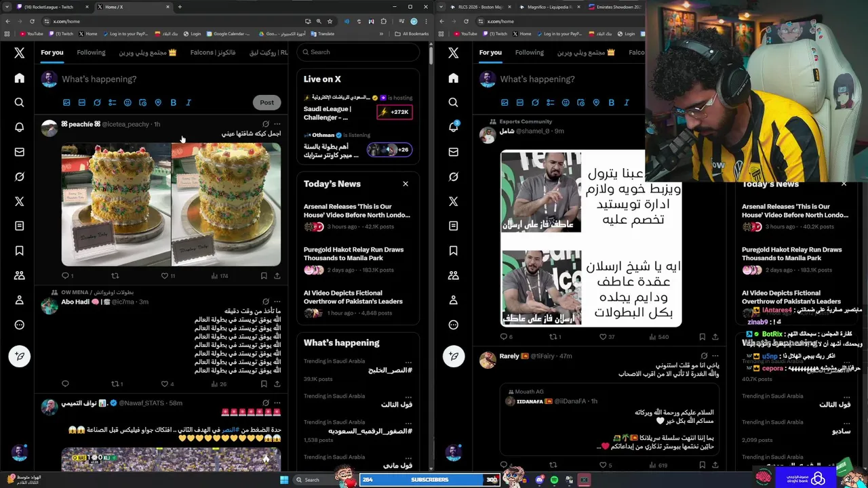Image resolution: width=868 pixels, height=488 pixels.
Task: Open Grok icon in left X sidebar
Action: 19,176
